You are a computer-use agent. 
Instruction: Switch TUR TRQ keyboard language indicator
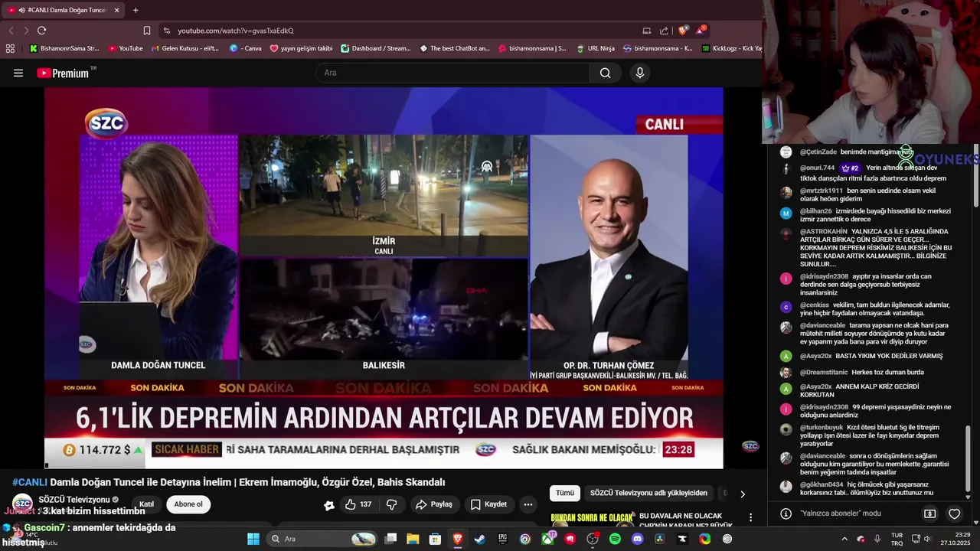tap(897, 539)
